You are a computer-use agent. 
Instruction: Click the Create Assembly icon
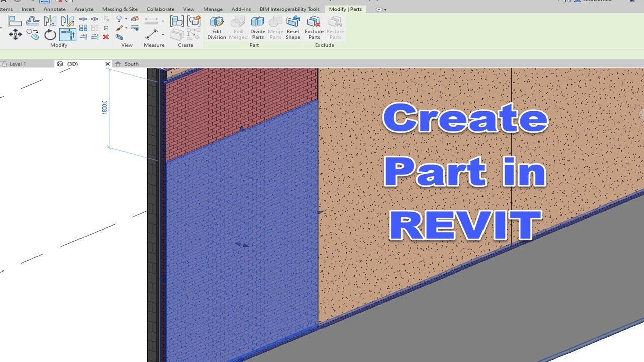point(177,21)
